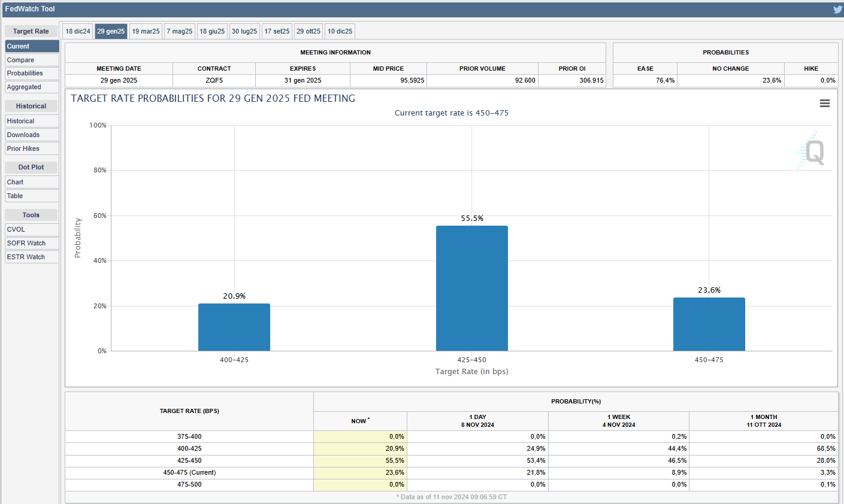
Task: Click the chart title text
Action: (213, 98)
